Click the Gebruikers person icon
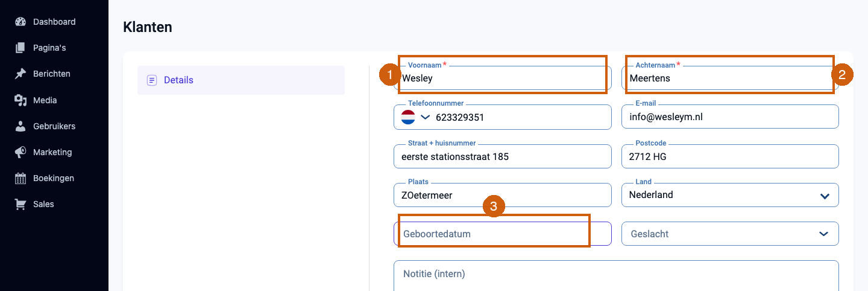Image resolution: width=868 pixels, height=291 pixels. click(20, 126)
